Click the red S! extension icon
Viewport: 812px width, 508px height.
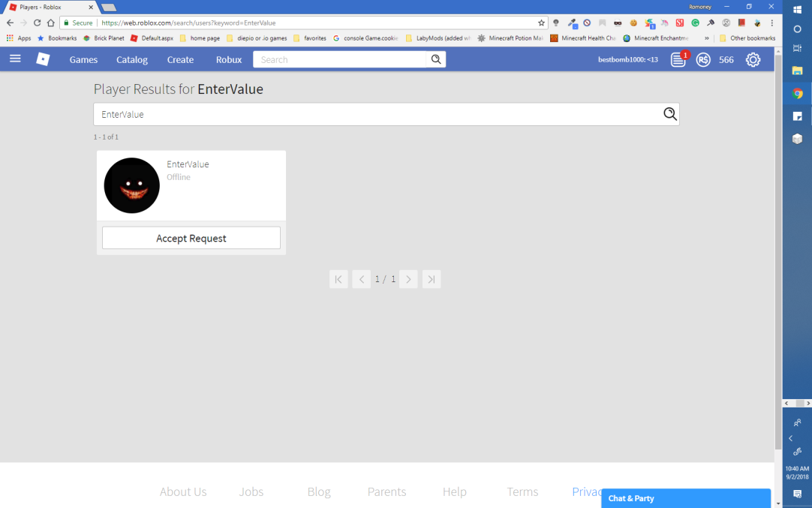point(679,23)
